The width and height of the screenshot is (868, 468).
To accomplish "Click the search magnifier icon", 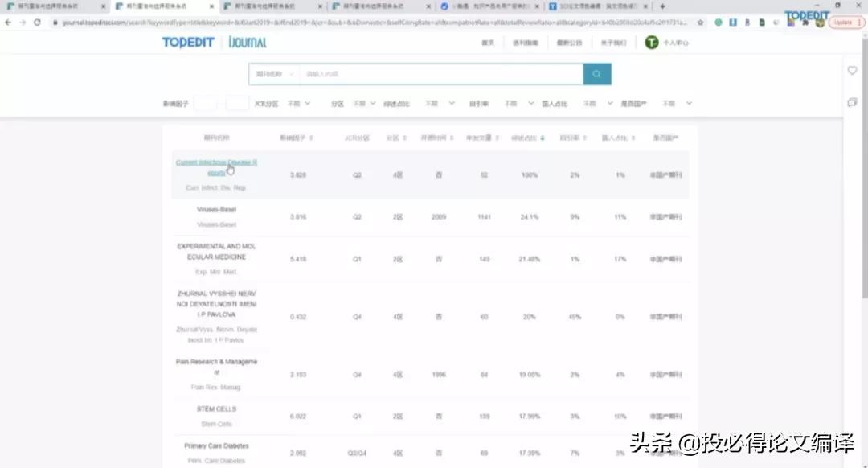I will click(596, 73).
